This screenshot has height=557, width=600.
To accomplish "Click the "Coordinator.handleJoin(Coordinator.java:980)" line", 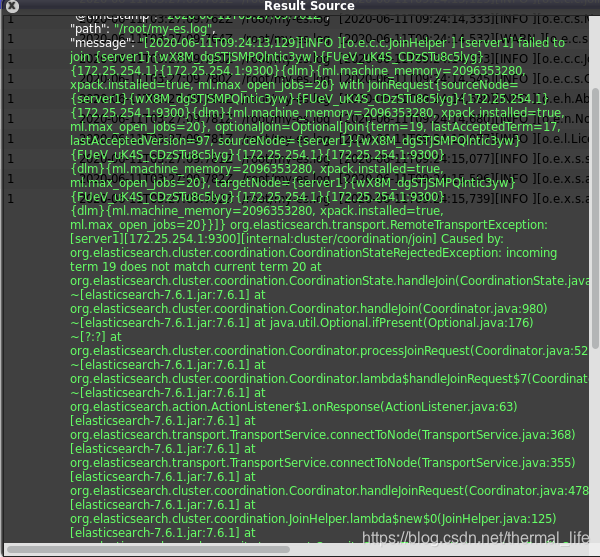I will [x=308, y=309].
